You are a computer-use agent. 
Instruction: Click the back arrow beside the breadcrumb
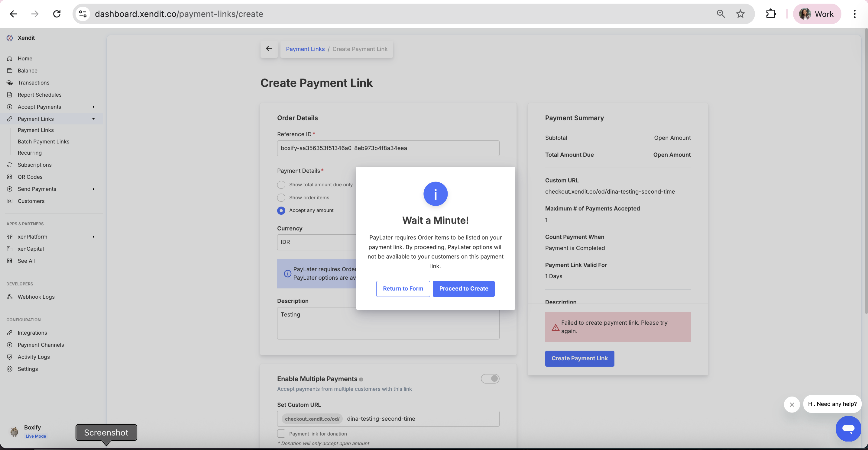[269, 49]
